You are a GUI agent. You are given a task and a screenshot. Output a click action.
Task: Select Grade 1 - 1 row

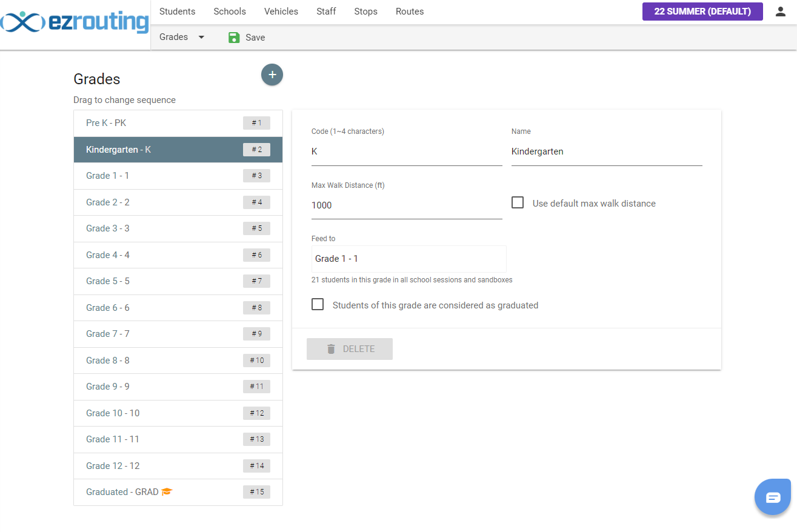[x=178, y=176]
